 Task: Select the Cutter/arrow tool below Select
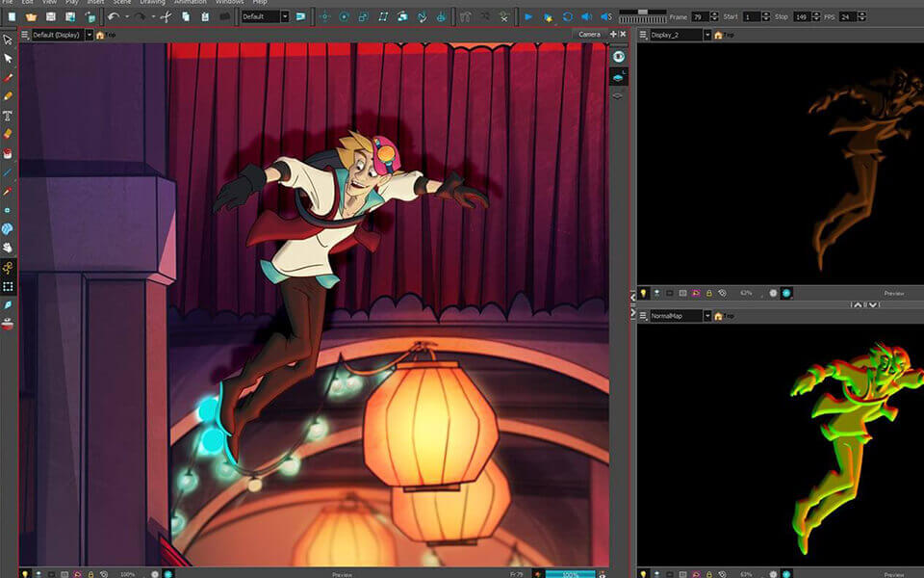coord(8,59)
